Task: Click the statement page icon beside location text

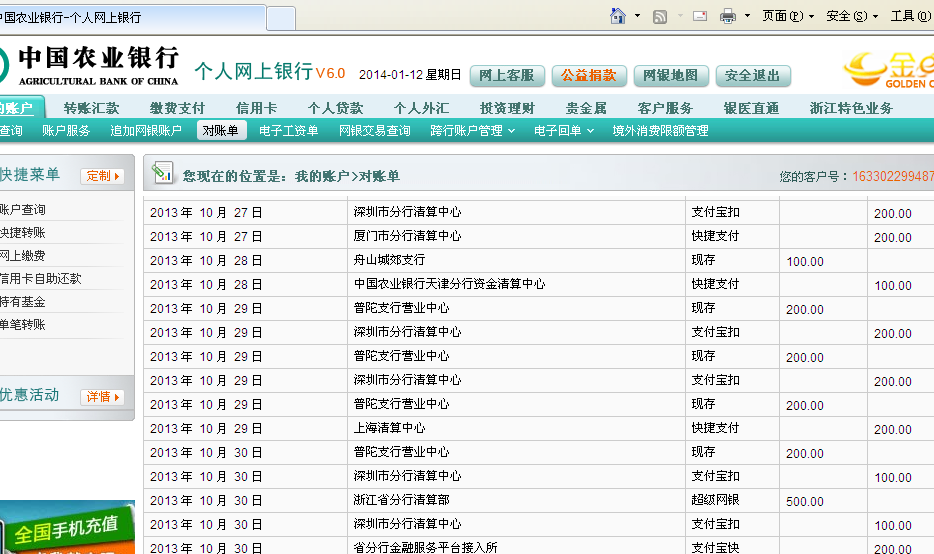Action: click(x=162, y=174)
